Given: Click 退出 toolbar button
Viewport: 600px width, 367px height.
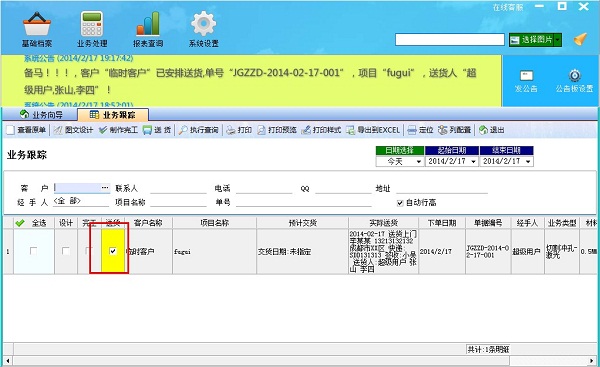Looking at the screenshot, I should tap(491, 130).
